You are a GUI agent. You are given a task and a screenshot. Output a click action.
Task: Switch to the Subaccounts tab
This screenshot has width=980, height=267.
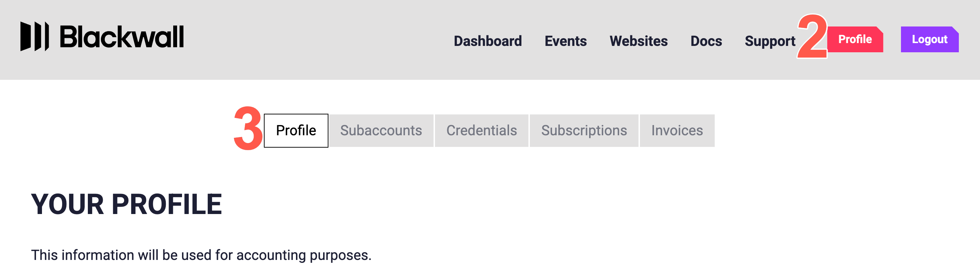(381, 131)
